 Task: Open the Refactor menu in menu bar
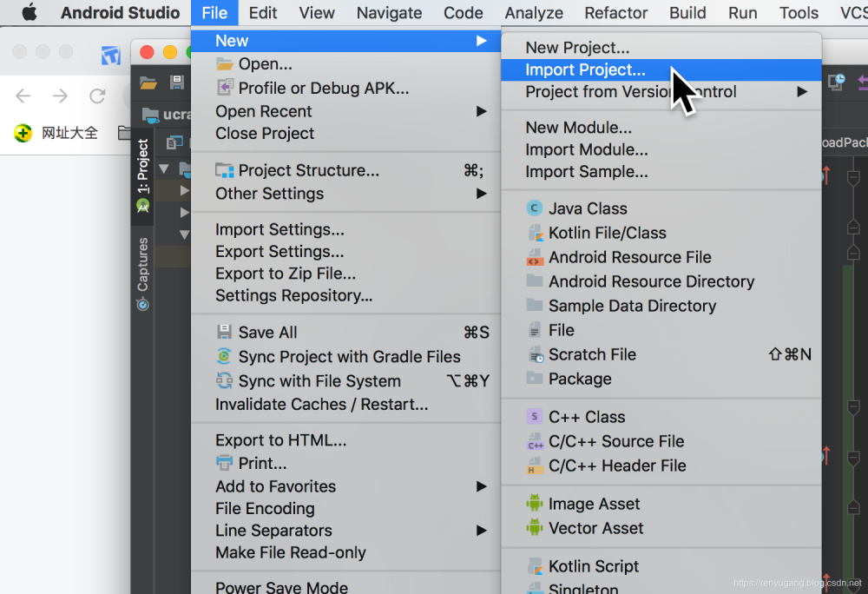pos(615,13)
